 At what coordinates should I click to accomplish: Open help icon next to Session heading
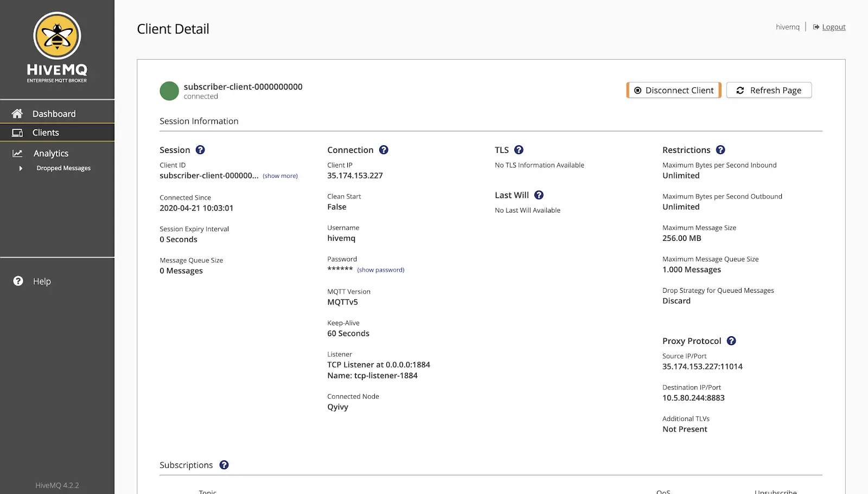coord(200,150)
